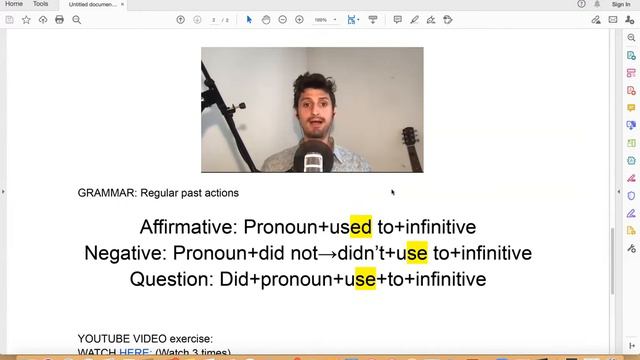Click the yellow Comment pane icon
The width and height of the screenshot is (640, 360).
click(631, 108)
